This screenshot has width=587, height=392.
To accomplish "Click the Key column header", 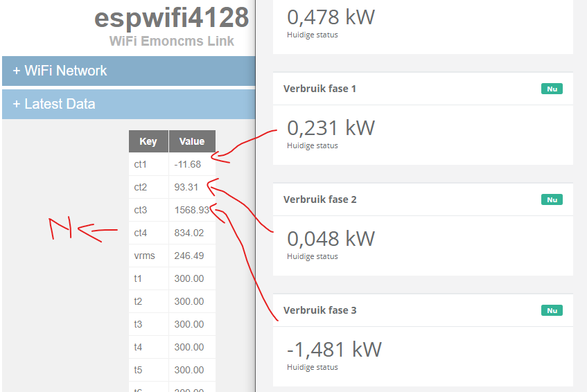I will click(148, 141).
